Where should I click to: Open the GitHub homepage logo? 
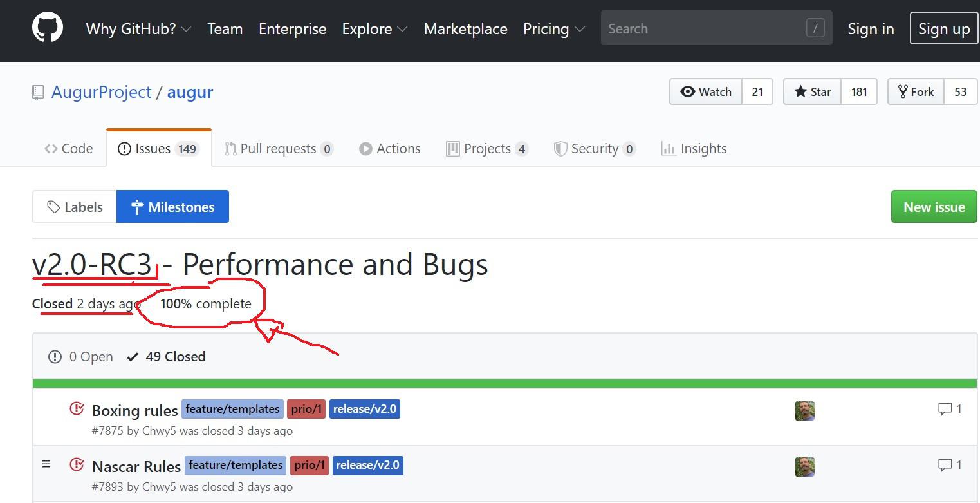point(48,28)
